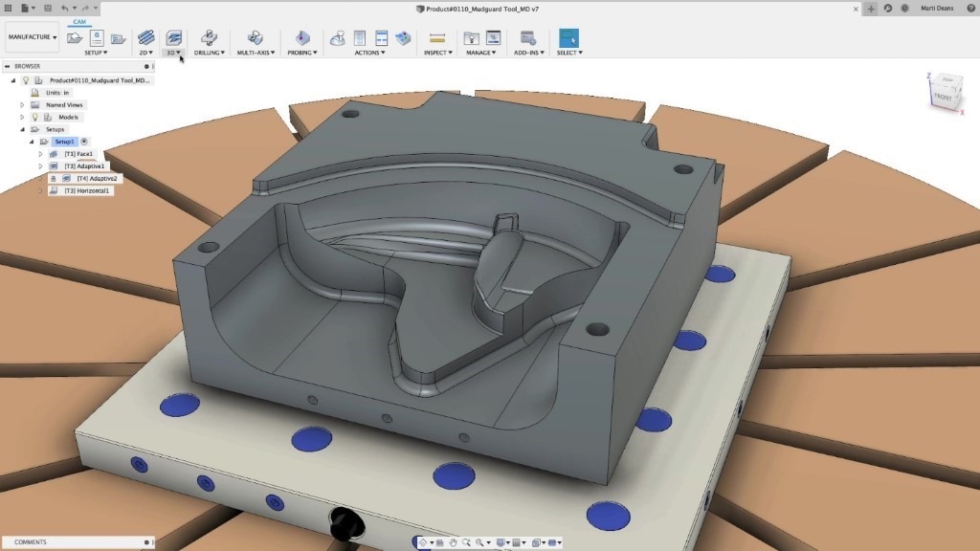The width and height of the screenshot is (980, 551).
Task: Expand the Named Views tree node
Action: [x=22, y=104]
